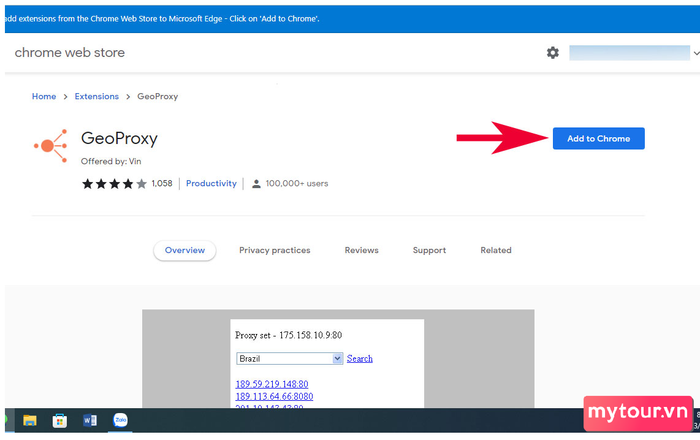Select the Overview tab
The width and height of the screenshot is (700, 440).
coord(185,250)
